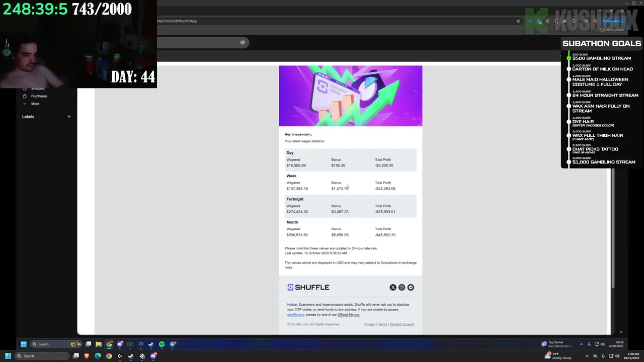Click volume icon in the bottom tray
The height and width of the screenshot is (362, 644).
(x=617, y=356)
